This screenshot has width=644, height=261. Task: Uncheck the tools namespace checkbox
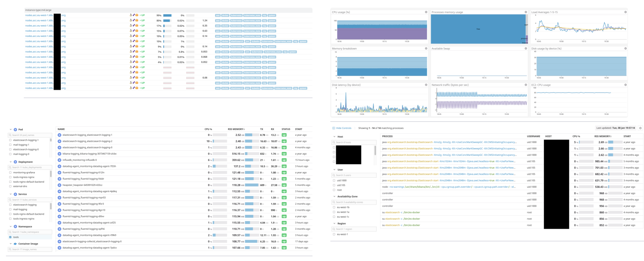[10, 237]
